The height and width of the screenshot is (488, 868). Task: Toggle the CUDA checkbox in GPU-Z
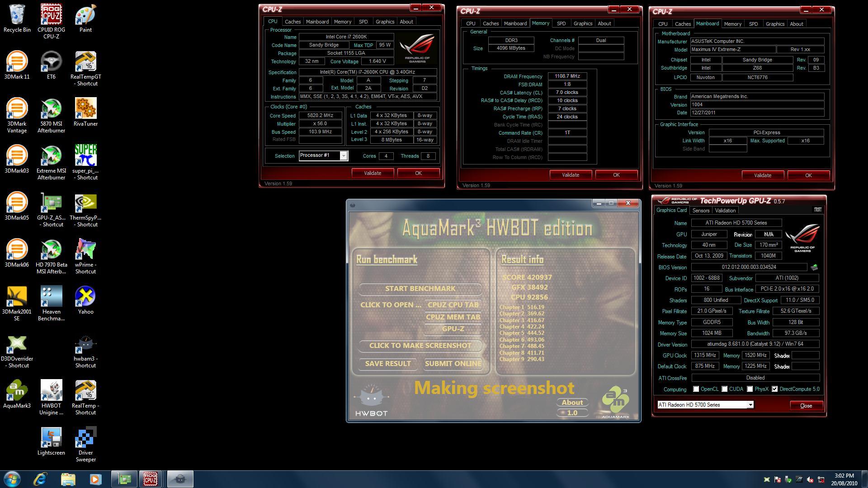pos(724,389)
